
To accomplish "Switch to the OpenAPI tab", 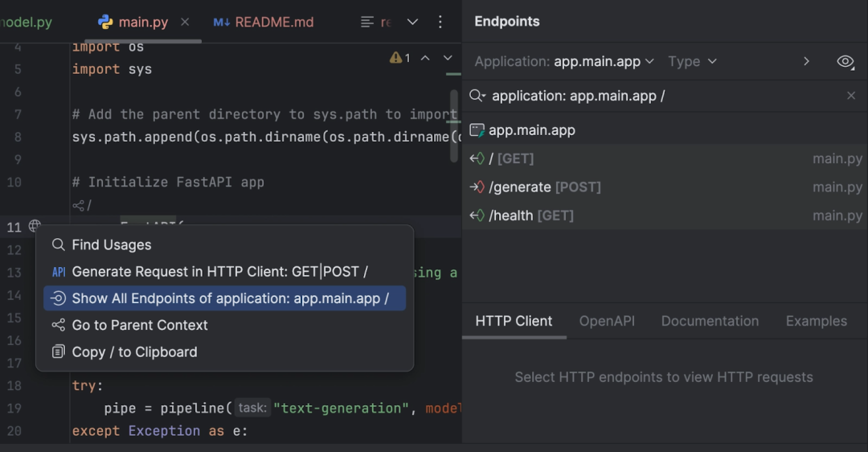I will point(607,321).
